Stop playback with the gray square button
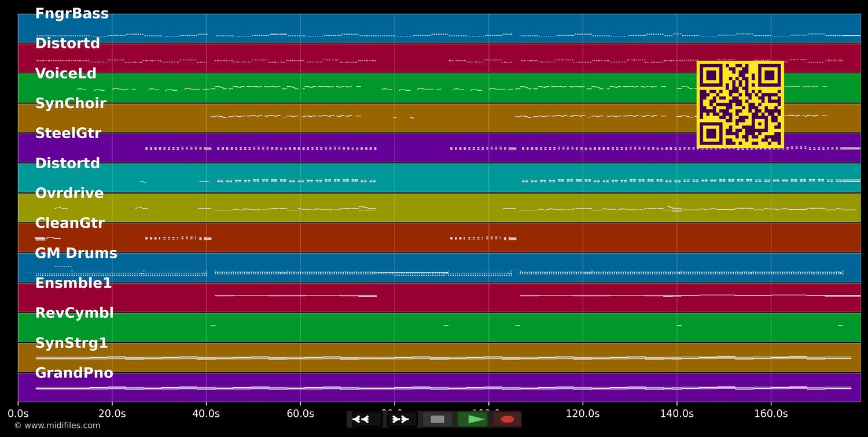This screenshot has width=868, height=437. pos(437,419)
